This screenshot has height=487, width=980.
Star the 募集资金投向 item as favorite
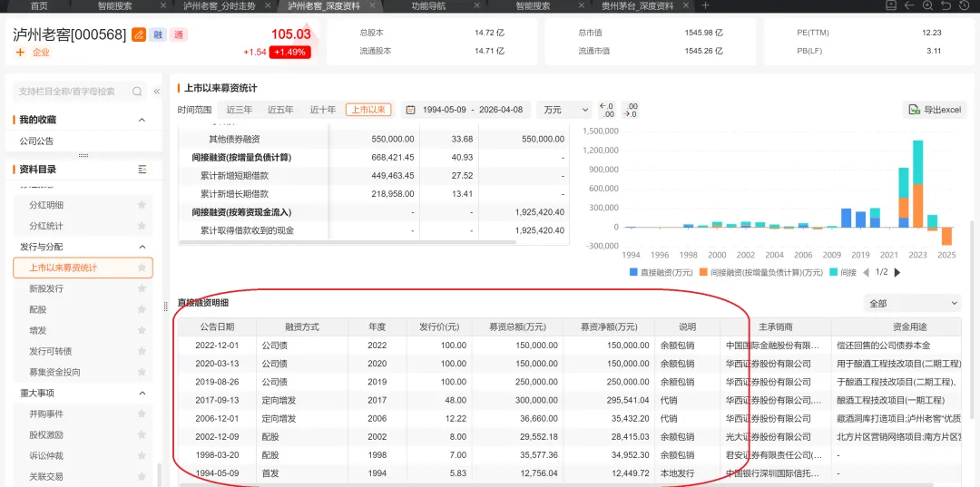(142, 372)
